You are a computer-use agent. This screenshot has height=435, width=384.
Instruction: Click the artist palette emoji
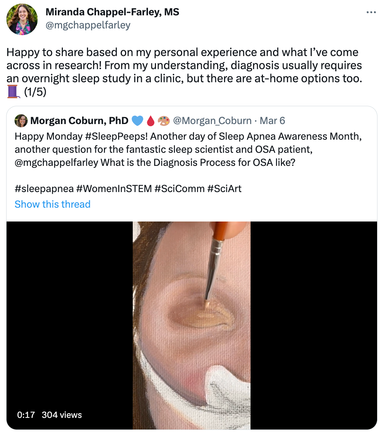(x=163, y=121)
